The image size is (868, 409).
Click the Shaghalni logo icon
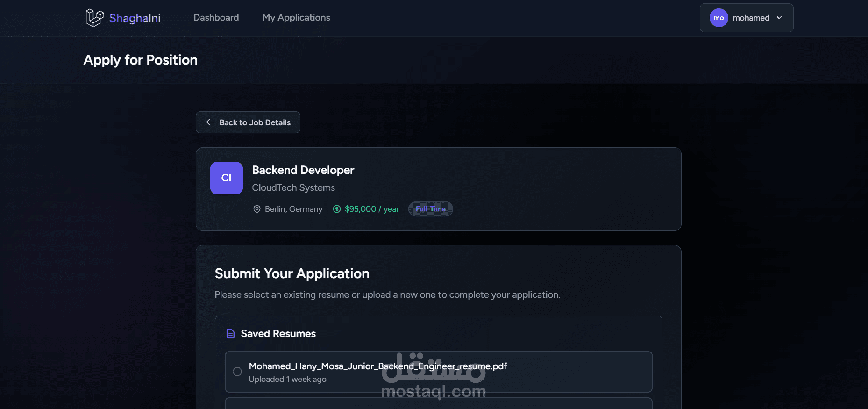click(94, 18)
